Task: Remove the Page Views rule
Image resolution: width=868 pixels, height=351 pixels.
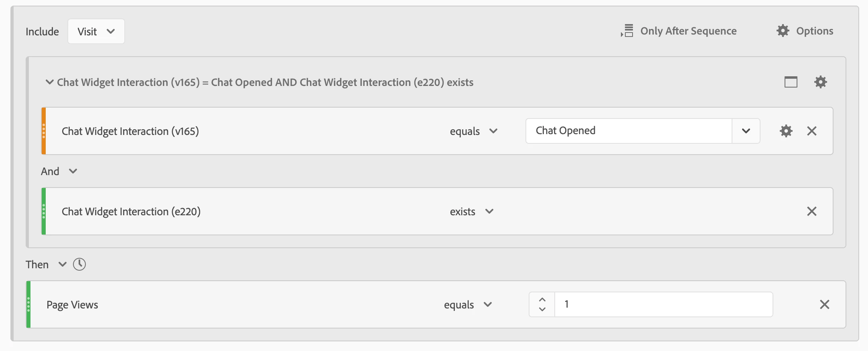Action: (x=824, y=304)
